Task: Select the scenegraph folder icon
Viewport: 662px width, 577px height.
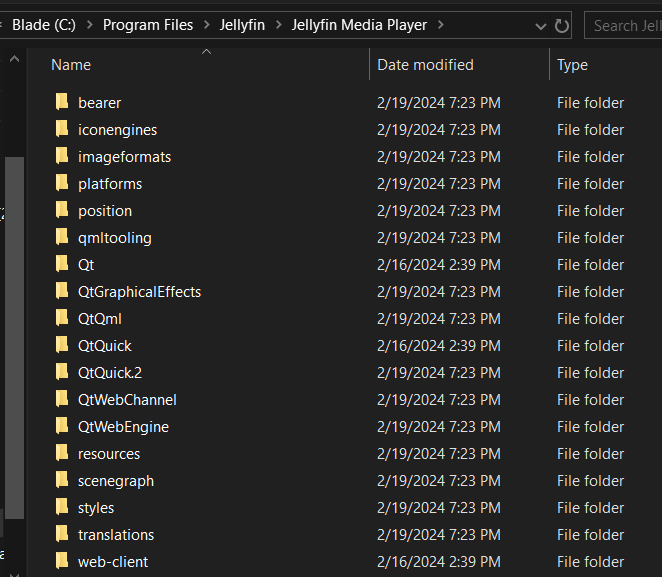Action: [62, 480]
